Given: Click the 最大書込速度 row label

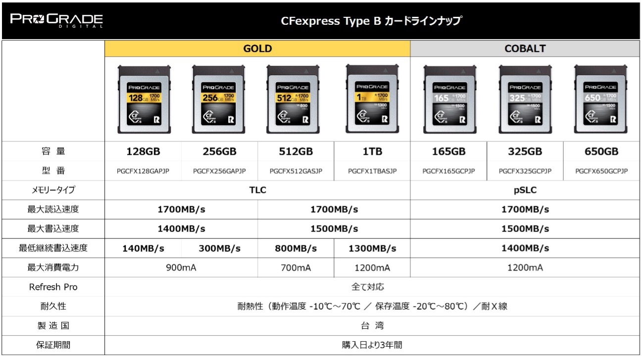Looking at the screenshot, I should 53,229.
